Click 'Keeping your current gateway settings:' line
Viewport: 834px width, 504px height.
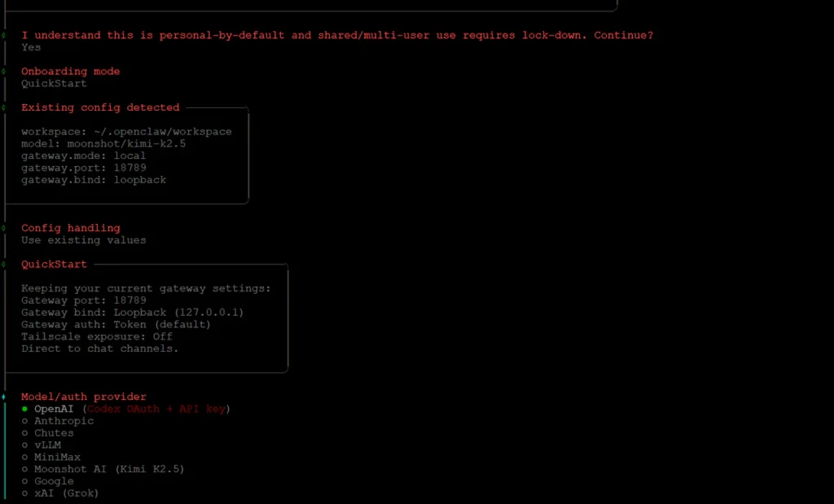coord(147,288)
